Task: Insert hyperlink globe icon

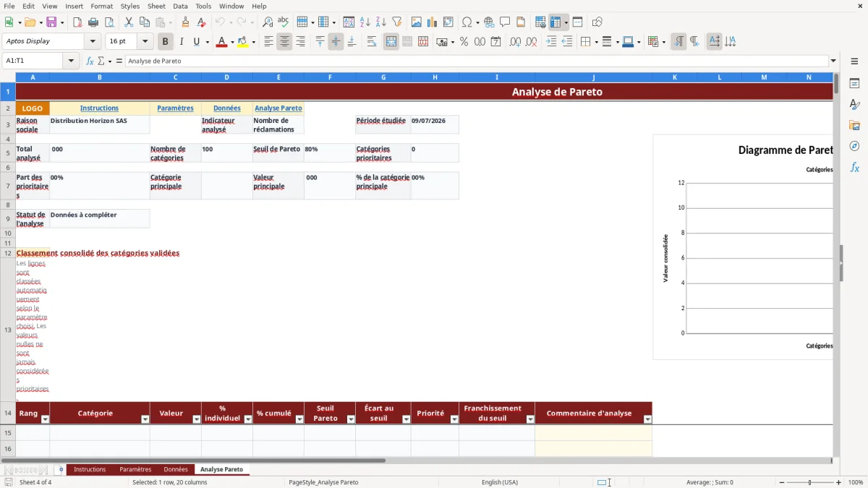Action: point(490,22)
